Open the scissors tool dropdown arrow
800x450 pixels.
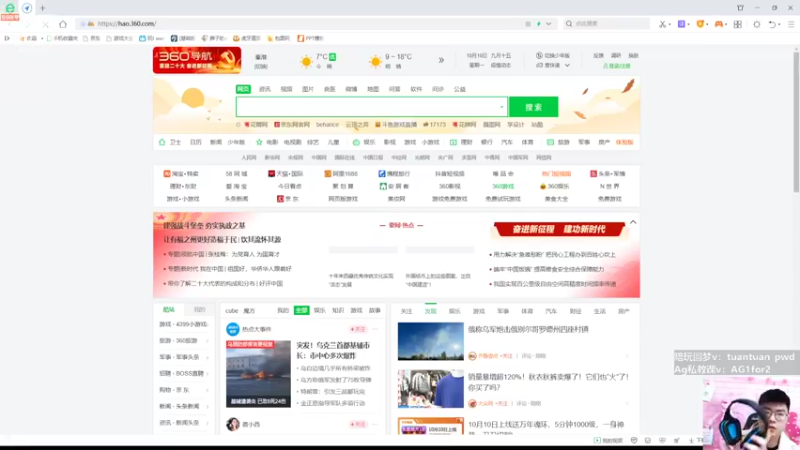pyautogui.click(x=669, y=24)
